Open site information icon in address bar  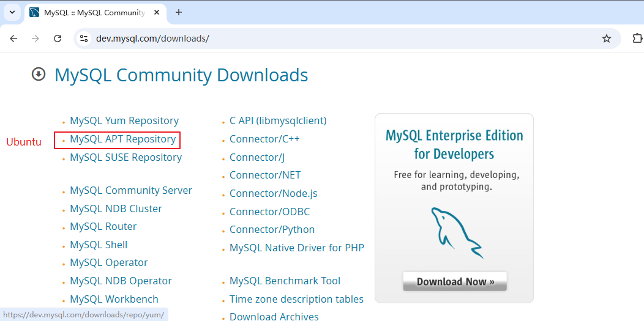point(84,39)
